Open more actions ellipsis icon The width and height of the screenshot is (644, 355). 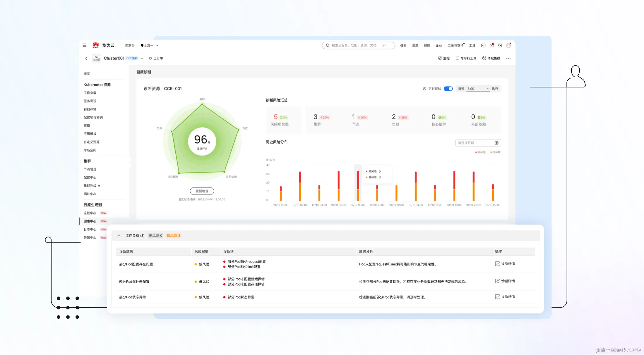pos(508,58)
